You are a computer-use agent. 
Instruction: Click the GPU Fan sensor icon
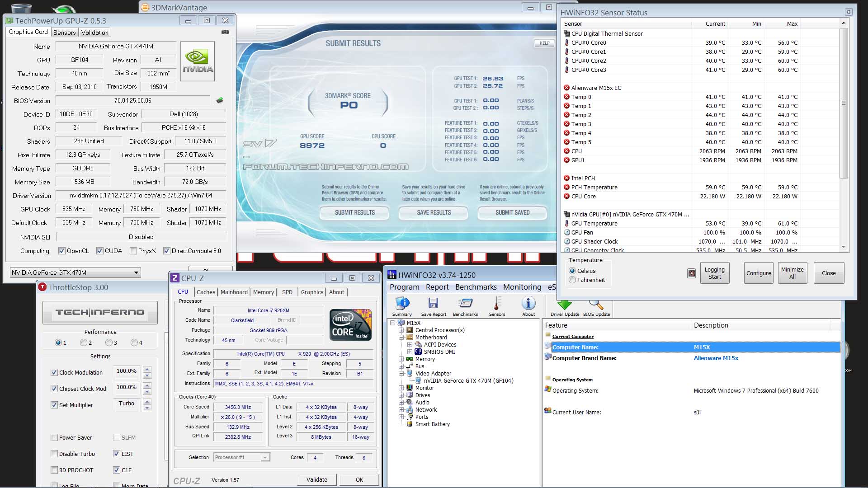pos(566,232)
